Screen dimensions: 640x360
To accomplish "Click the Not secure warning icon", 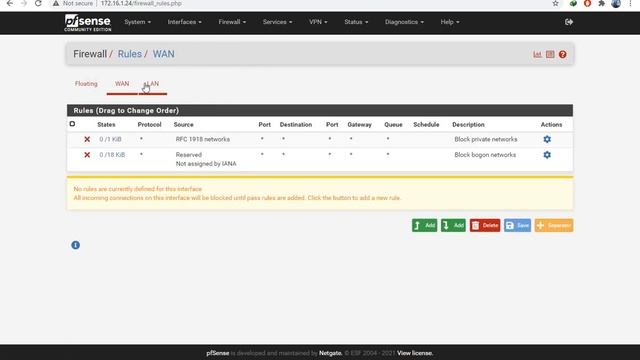I will click(56, 3).
